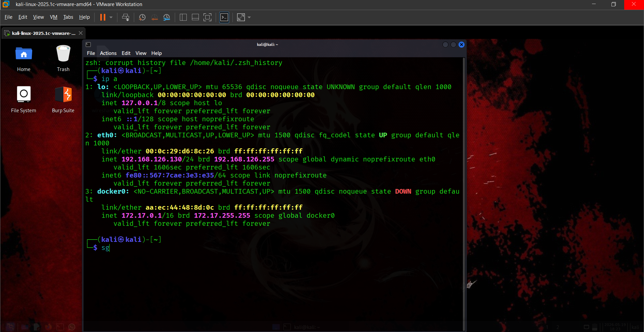This screenshot has height=332, width=644.
Task: Open terminal Help menu
Action: 156,53
